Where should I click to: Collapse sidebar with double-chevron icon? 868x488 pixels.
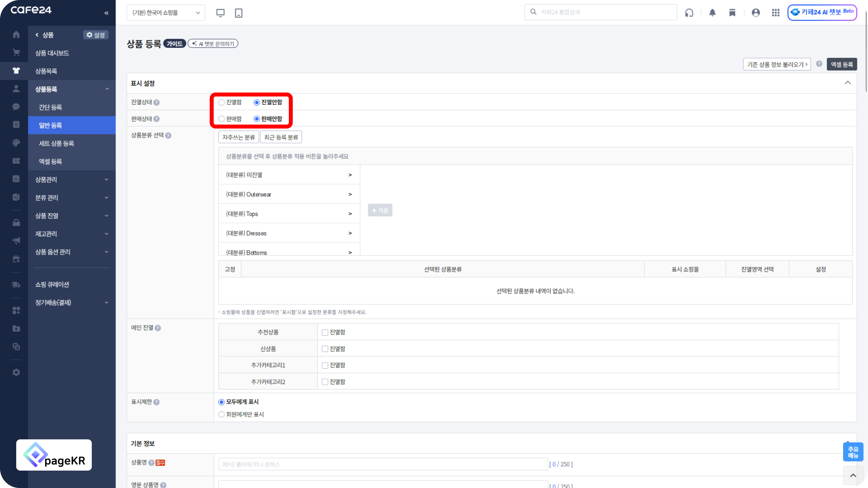[106, 13]
